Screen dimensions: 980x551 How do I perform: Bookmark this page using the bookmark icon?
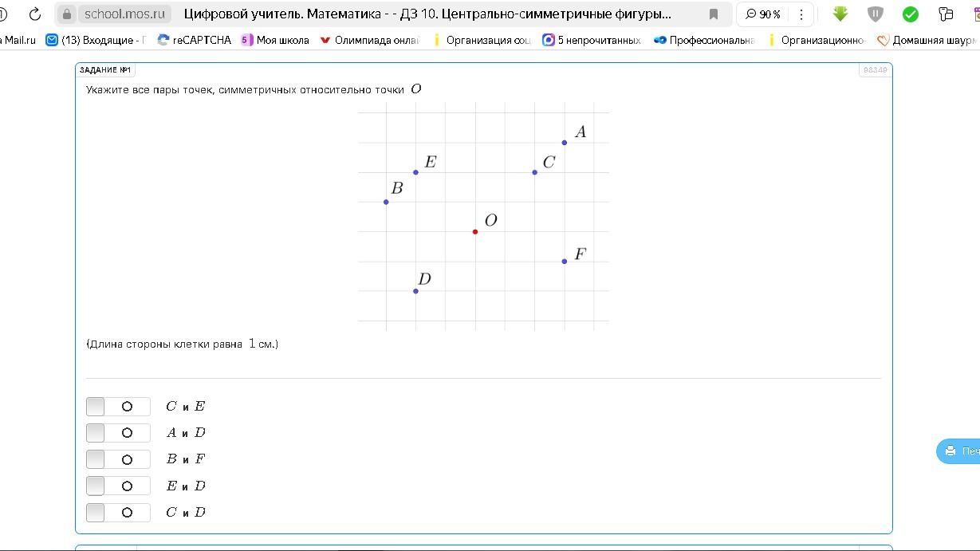[x=714, y=14]
